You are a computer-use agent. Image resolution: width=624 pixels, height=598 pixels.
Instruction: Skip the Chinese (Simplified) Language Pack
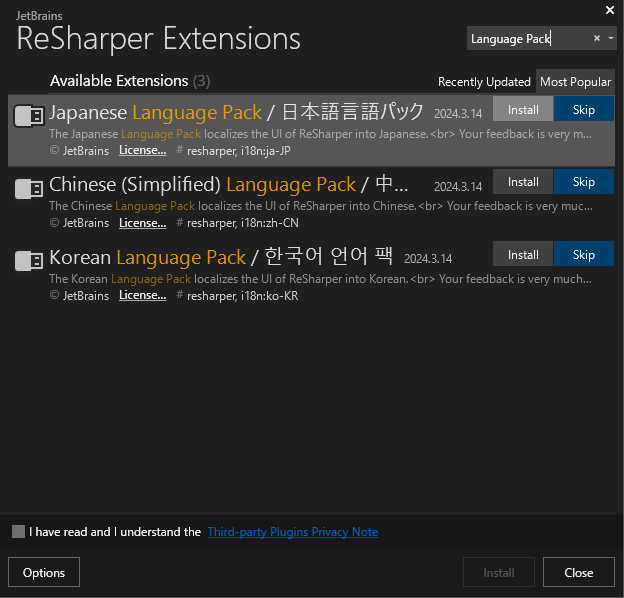583,182
